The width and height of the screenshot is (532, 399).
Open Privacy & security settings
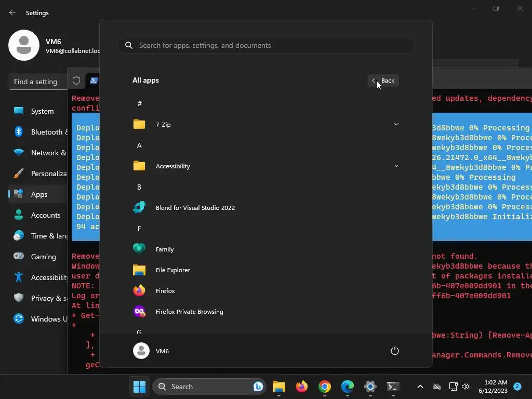point(38,298)
